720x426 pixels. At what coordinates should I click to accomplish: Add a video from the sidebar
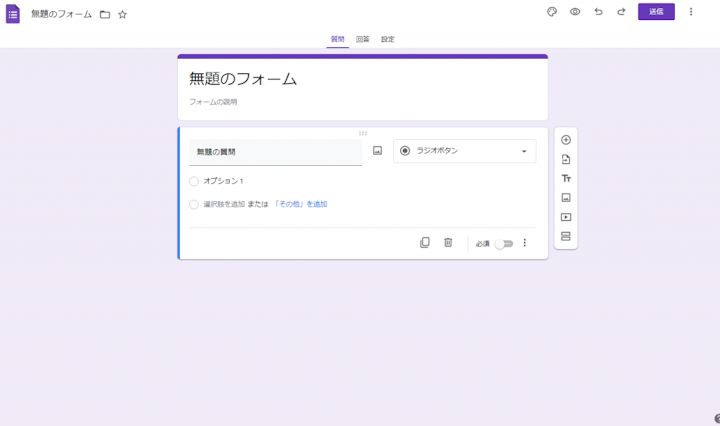(x=565, y=217)
